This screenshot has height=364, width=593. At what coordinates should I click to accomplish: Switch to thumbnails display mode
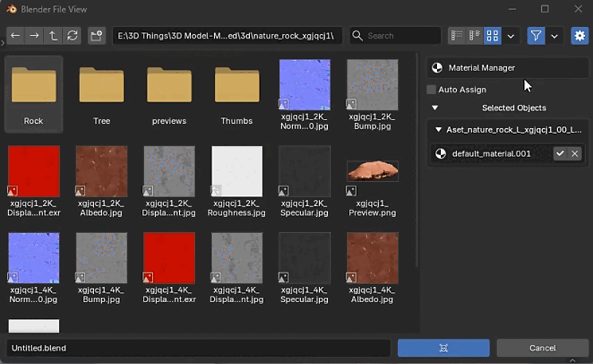click(x=492, y=36)
